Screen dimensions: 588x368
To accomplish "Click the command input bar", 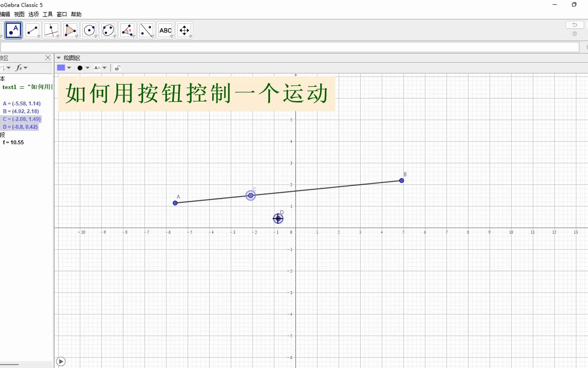I will click(x=289, y=47).
